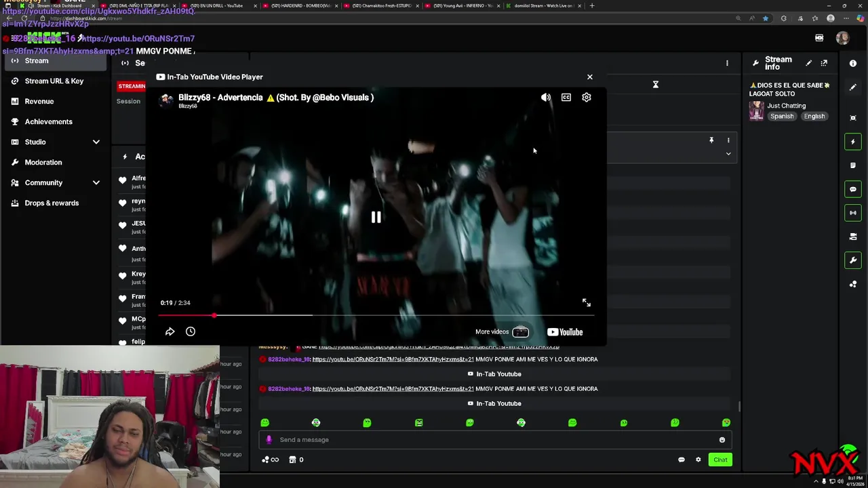868x488 pixels.
Task: Insert the first green emote from quick bar
Action: coord(264,423)
